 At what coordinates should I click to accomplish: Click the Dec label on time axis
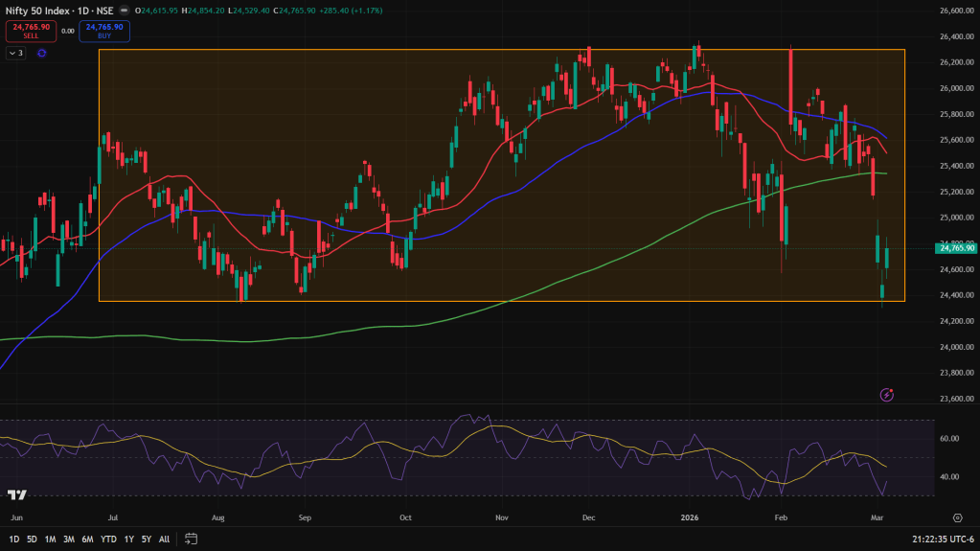click(x=588, y=517)
